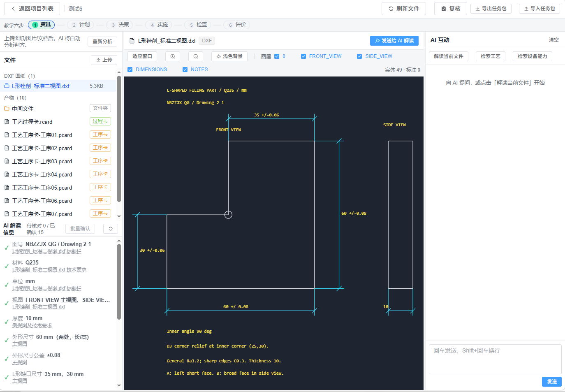Click the zoom out magnifier icon
The image size is (565, 392).
pos(196,56)
